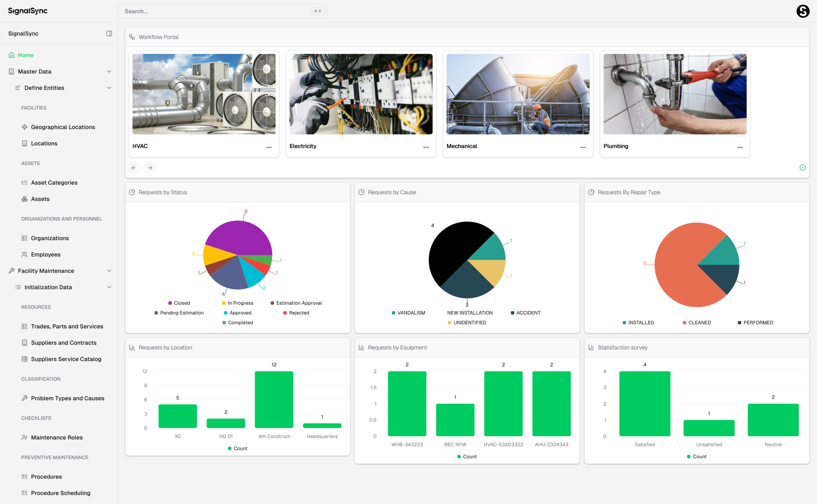Open the Plumbing card three-dots menu
The width and height of the screenshot is (817, 504).
740,147
